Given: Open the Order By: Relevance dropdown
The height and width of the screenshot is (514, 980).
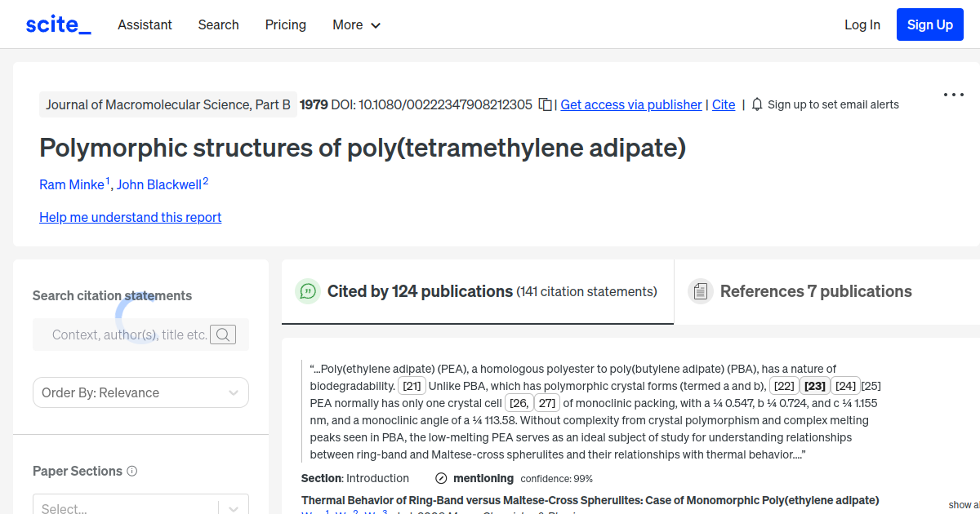Looking at the screenshot, I should pos(140,392).
